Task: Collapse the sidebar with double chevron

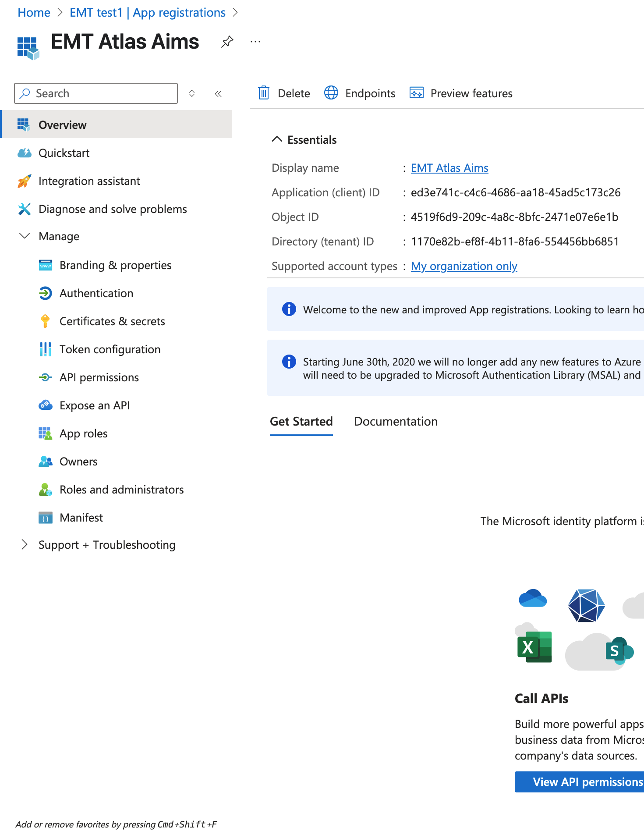Action: tap(218, 93)
